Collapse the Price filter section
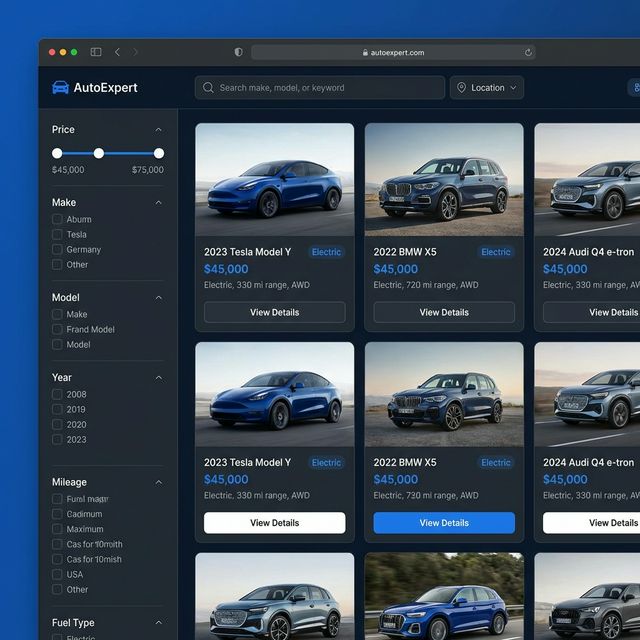The width and height of the screenshot is (640, 640). 158,130
